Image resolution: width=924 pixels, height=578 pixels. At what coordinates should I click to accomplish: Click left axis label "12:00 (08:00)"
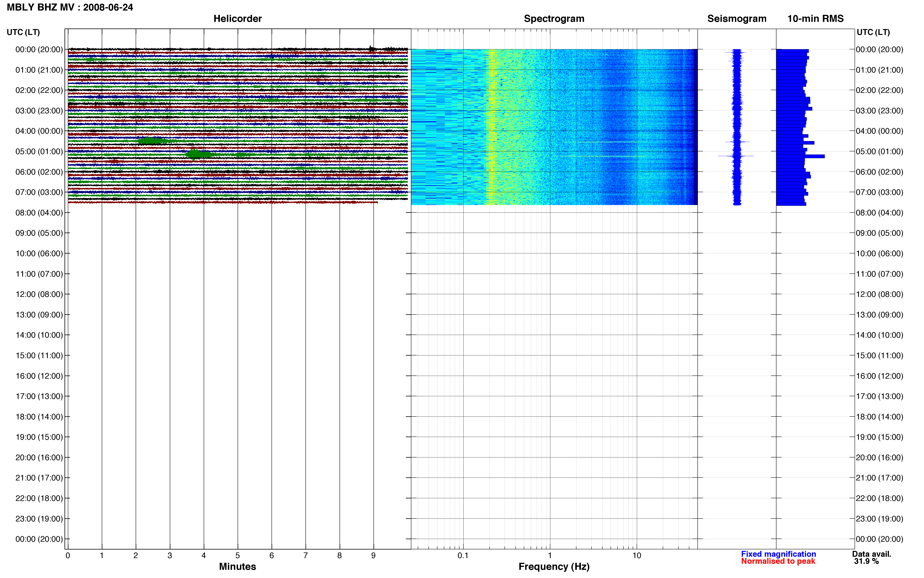(39, 294)
